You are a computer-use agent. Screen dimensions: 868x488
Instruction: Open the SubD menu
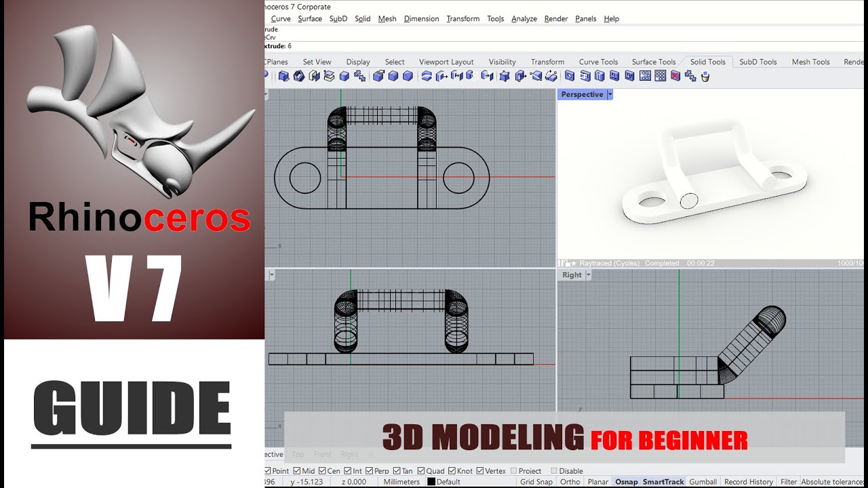[338, 19]
